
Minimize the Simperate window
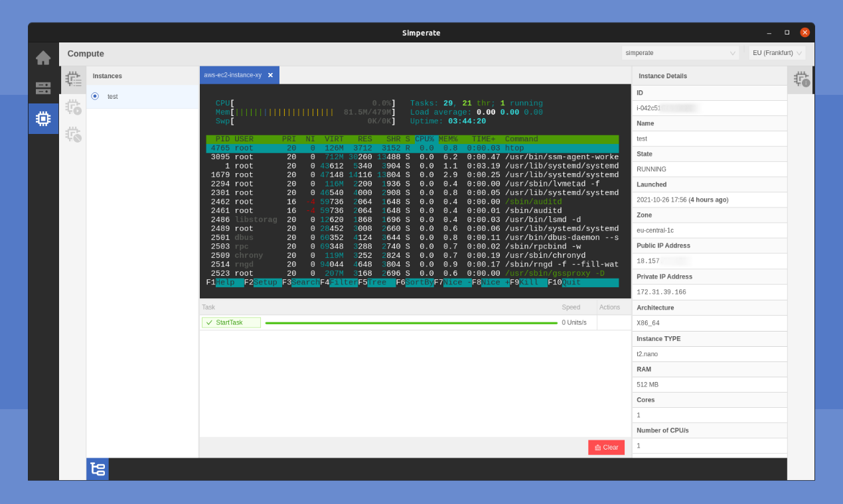coord(769,32)
